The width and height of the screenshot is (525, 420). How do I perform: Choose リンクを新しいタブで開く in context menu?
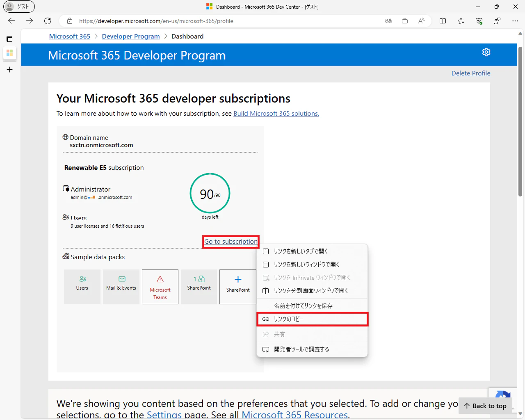[312, 251]
